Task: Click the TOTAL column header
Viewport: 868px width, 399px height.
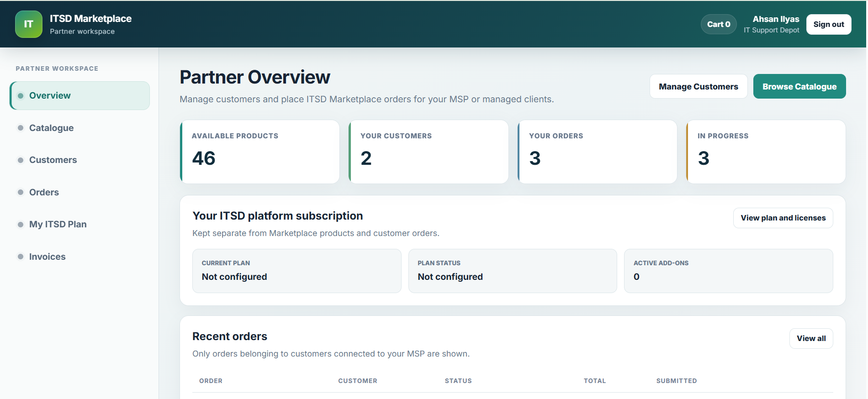Action: point(595,381)
